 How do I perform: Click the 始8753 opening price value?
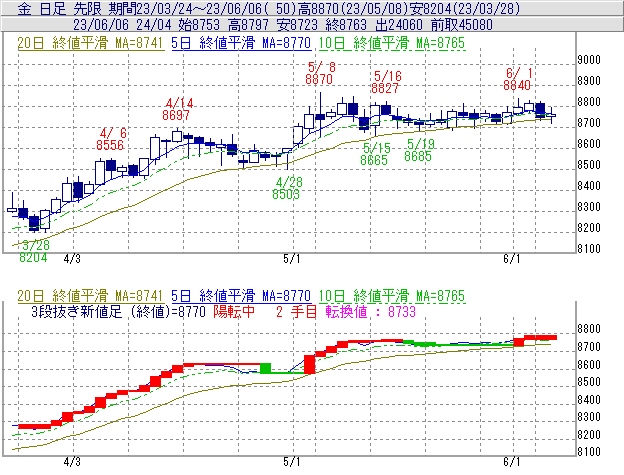[x=199, y=25]
